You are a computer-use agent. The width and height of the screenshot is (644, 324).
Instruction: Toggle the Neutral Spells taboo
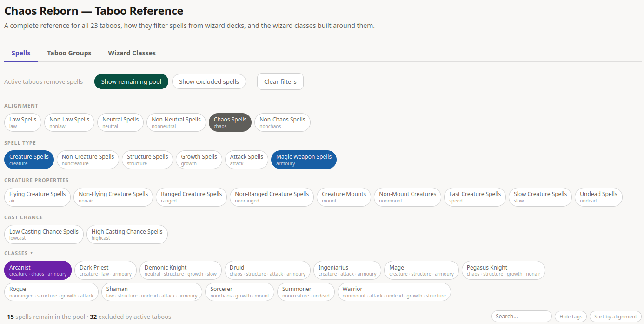tap(120, 122)
